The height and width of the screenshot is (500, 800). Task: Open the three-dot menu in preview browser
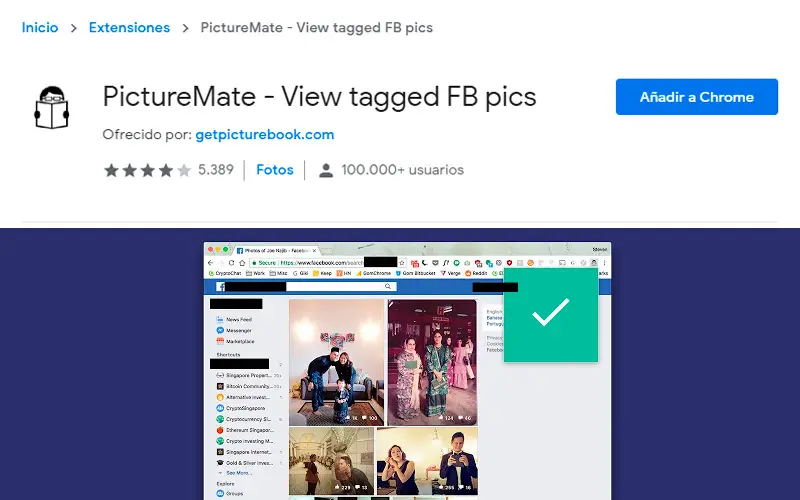[605, 263]
